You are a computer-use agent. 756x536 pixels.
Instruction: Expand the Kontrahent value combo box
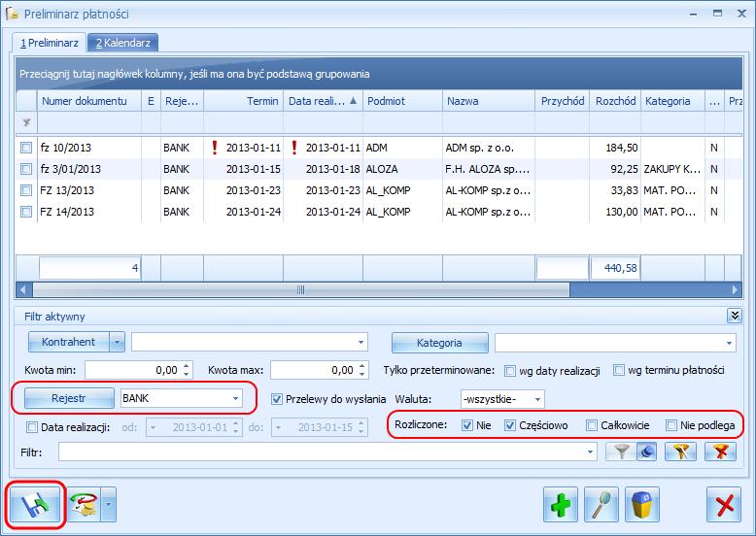[361, 342]
